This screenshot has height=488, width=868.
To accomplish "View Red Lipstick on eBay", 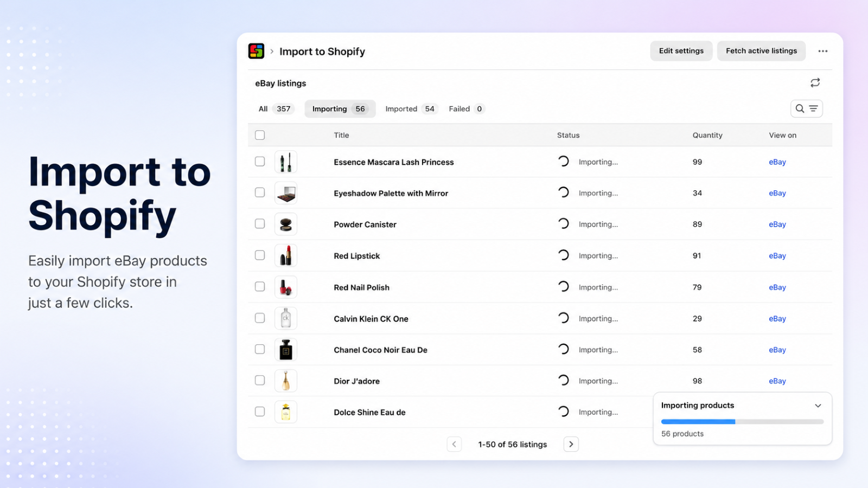I will 777,256.
